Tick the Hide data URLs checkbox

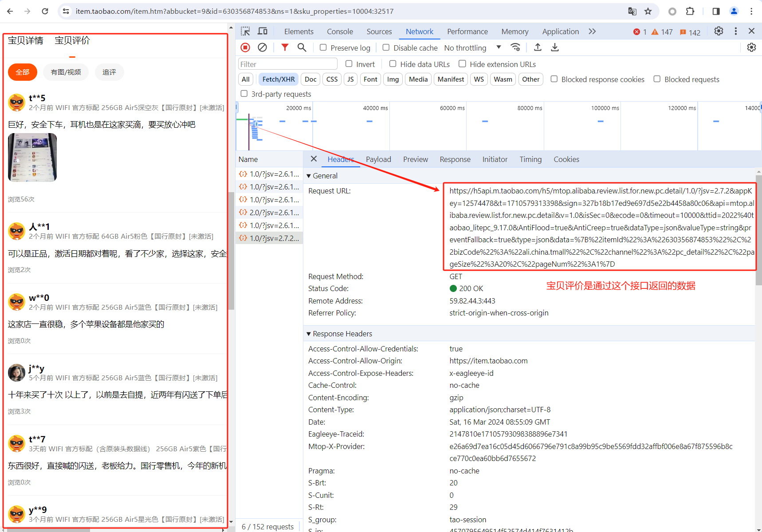click(393, 64)
